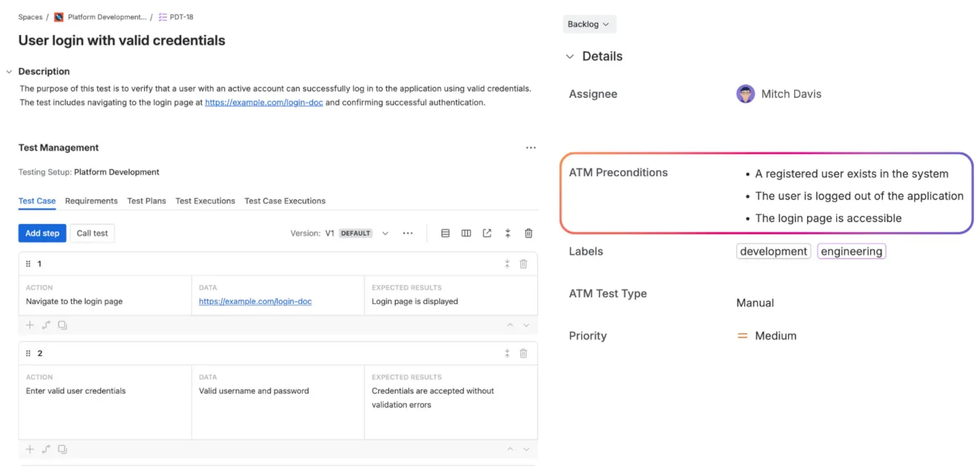Click the engineering label
Screen dimensions: 980x475
tap(851, 251)
